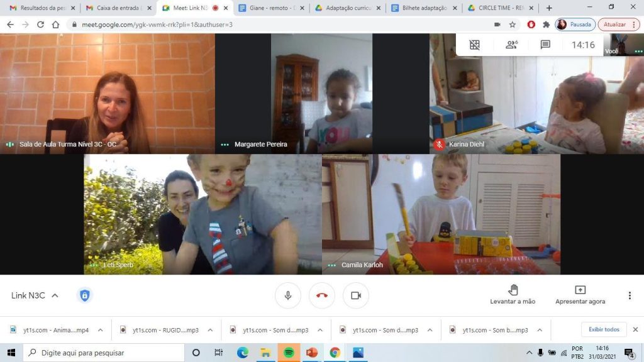Open dropdown for the Anima mp4 download

click(x=100, y=330)
